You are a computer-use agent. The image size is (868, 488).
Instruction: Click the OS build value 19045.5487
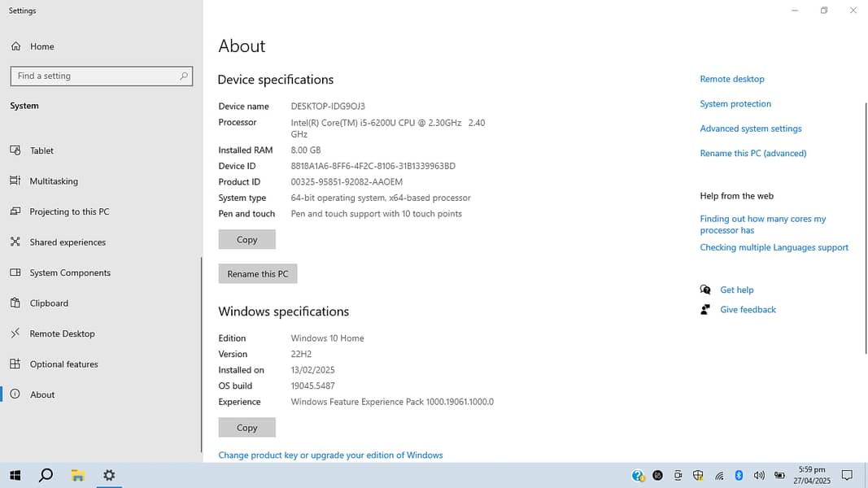(x=312, y=386)
